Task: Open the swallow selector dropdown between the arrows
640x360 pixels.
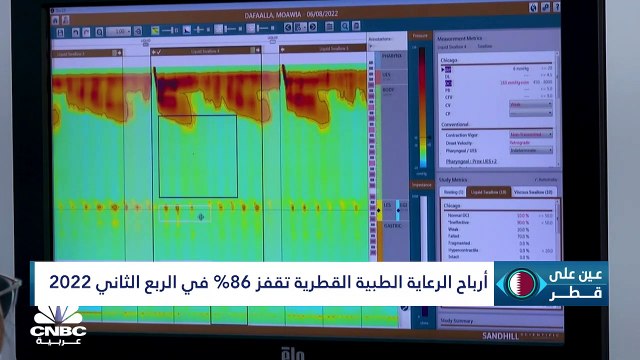Action: pyautogui.click(x=301, y=27)
